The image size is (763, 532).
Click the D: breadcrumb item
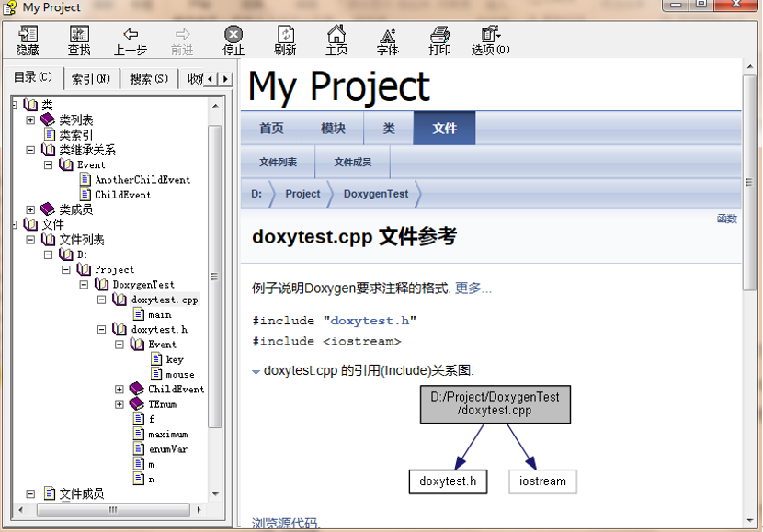tap(256, 194)
